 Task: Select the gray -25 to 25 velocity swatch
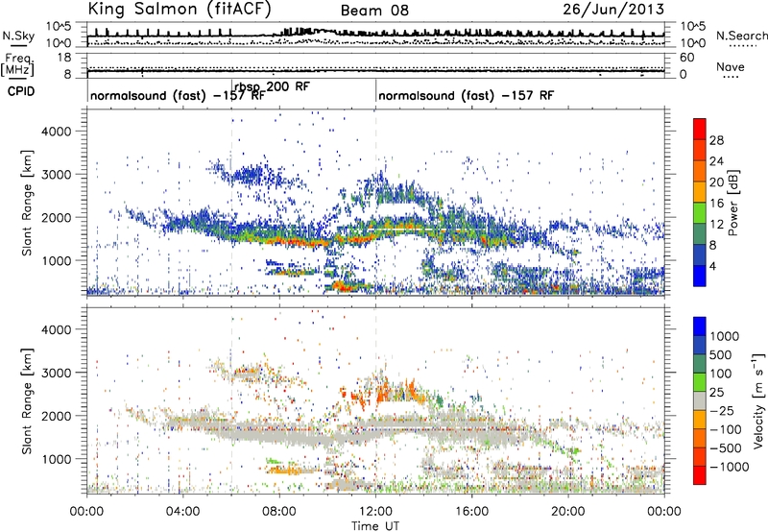coord(700,401)
